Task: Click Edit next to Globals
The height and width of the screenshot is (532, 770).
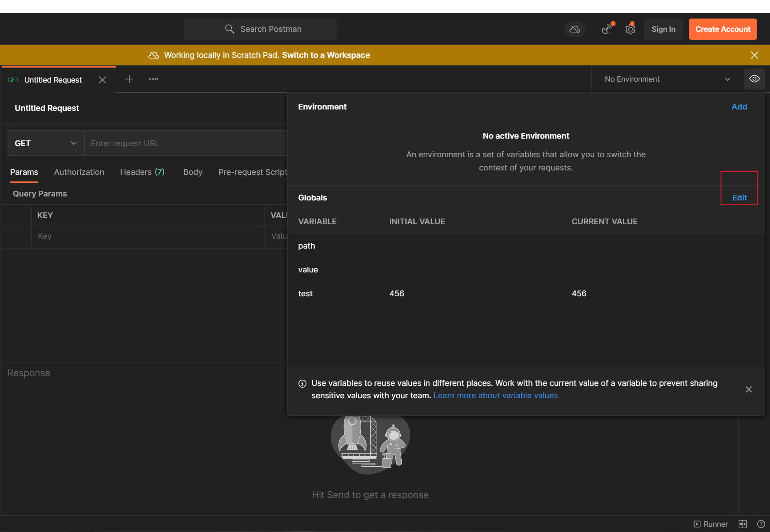Action: pos(740,198)
